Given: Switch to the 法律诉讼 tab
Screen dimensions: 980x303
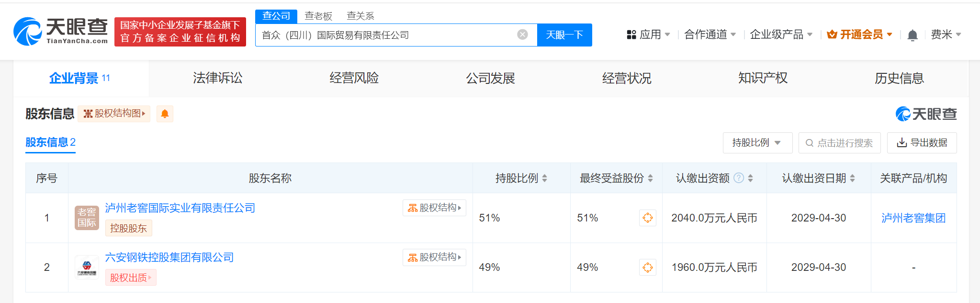Looking at the screenshot, I should click(218, 78).
